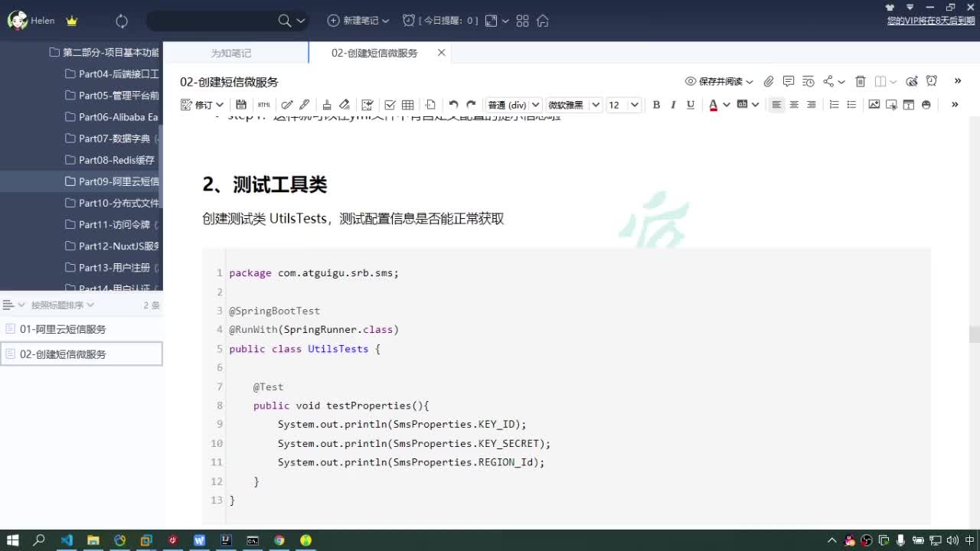
Task: Open note 01-阿里云短信服务
Action: click(81, 329)
